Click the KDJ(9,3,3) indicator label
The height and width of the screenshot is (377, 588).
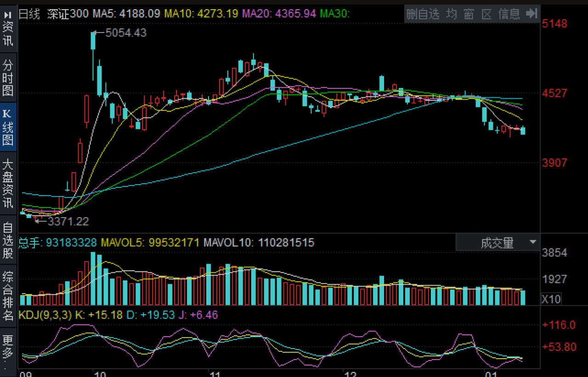45,315
